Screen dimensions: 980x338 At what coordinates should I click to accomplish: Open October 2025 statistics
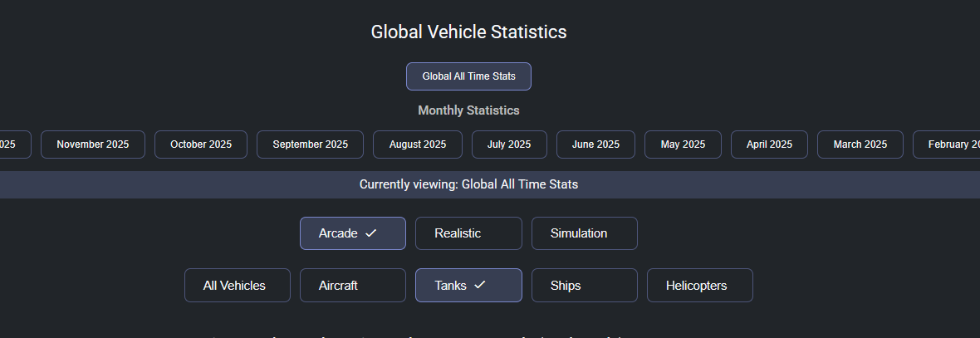(201, 145)
